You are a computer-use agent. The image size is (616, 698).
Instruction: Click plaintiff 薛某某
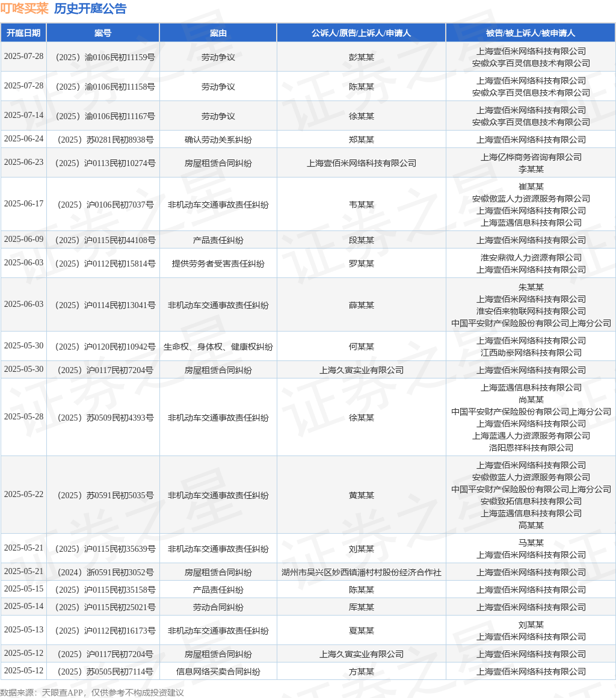[361, 305]
